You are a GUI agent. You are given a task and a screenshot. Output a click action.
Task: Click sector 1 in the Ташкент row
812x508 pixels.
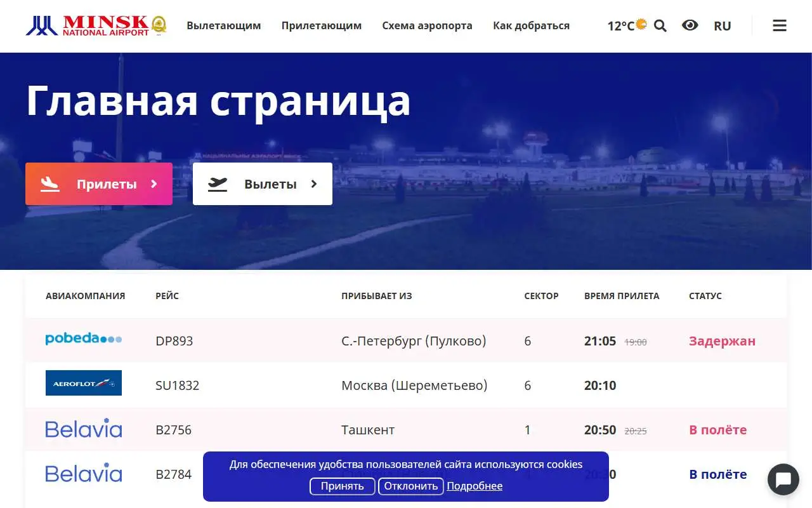pyautogui.click(x=527, y=430)
